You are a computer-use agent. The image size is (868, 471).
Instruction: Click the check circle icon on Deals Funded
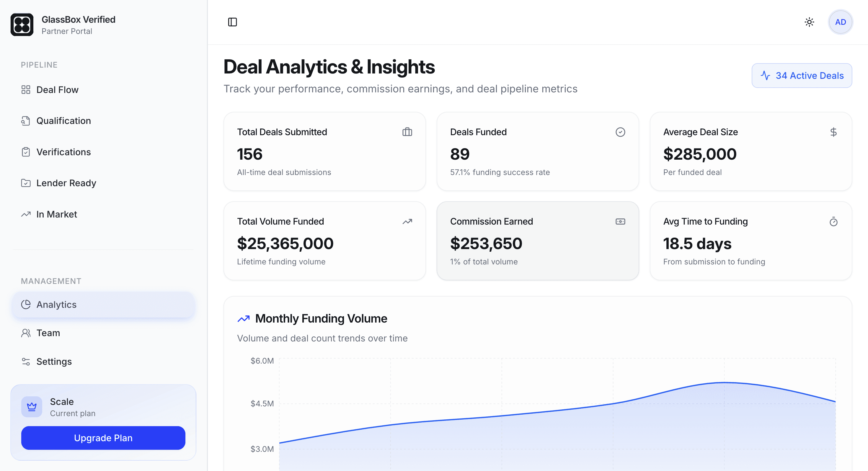(620, 132)
